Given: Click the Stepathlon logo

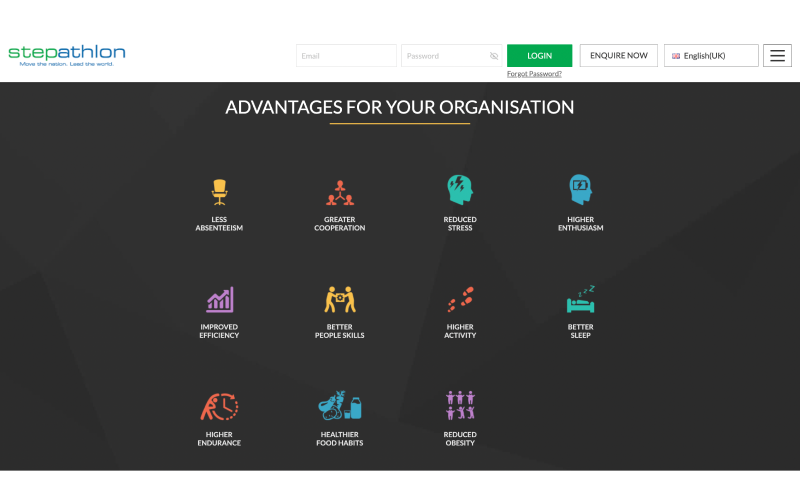Looking at the screenshot, I should [67, 55].
